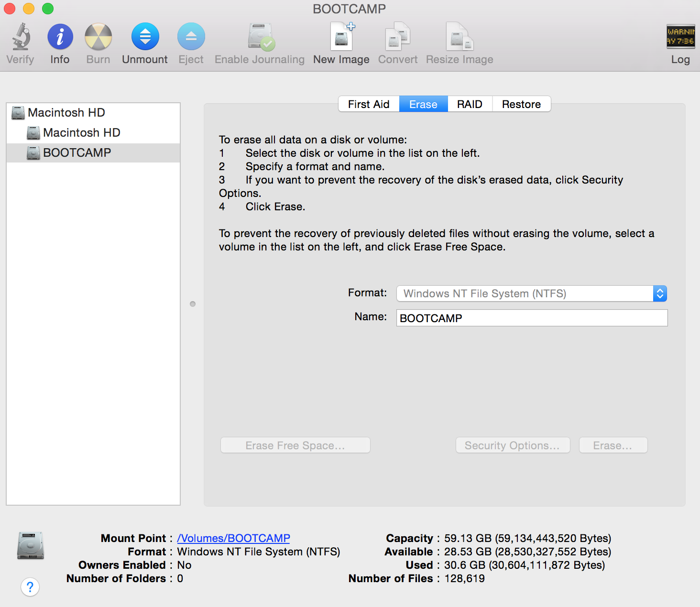Screen dimensions: 700x607
Task: Select the top-level Macintosh HD disk
Action: pyautogui.click(x=93, y=113)
